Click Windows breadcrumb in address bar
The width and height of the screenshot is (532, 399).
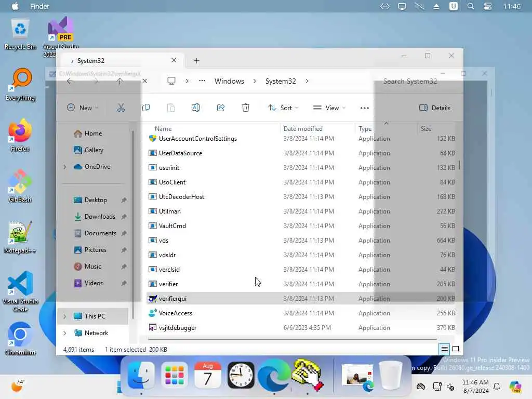click(229, 81)
